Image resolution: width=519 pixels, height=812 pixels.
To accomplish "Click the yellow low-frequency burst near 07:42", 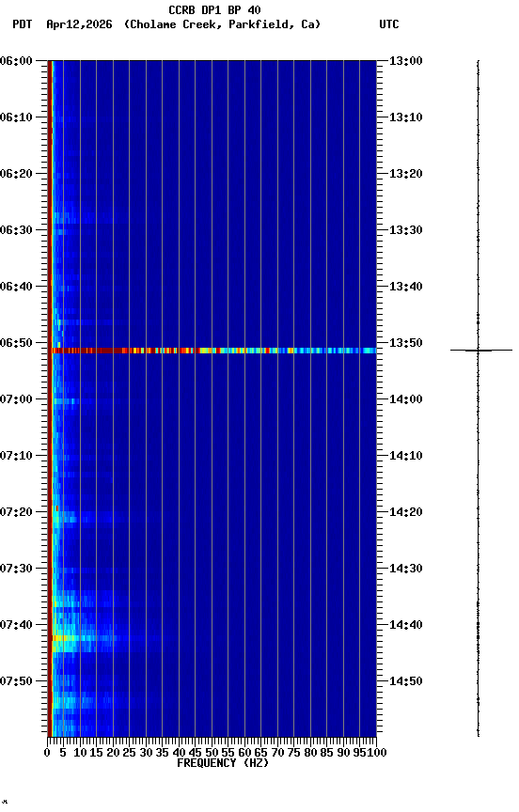I will pos(65,638).
